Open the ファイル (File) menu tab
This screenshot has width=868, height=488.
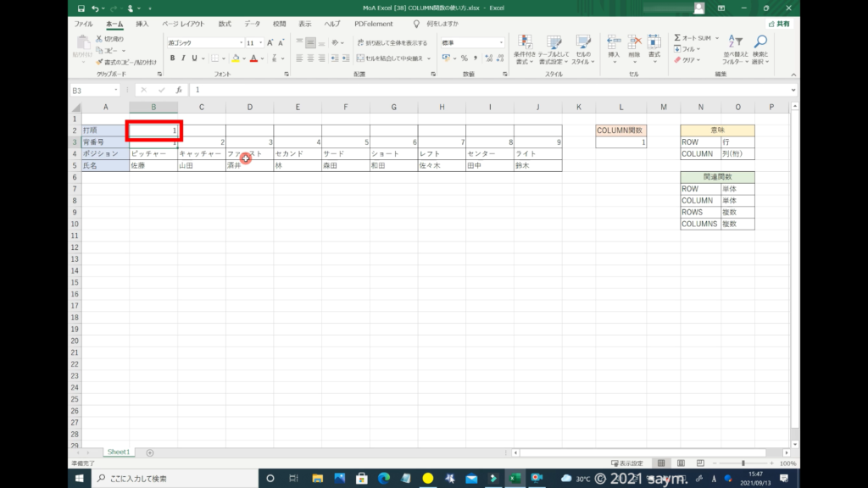pos(84,24)
